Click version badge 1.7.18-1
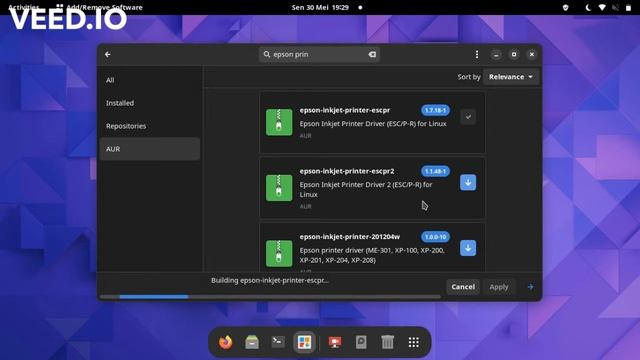This screenshot has height=360, width=640. point(435,110)
